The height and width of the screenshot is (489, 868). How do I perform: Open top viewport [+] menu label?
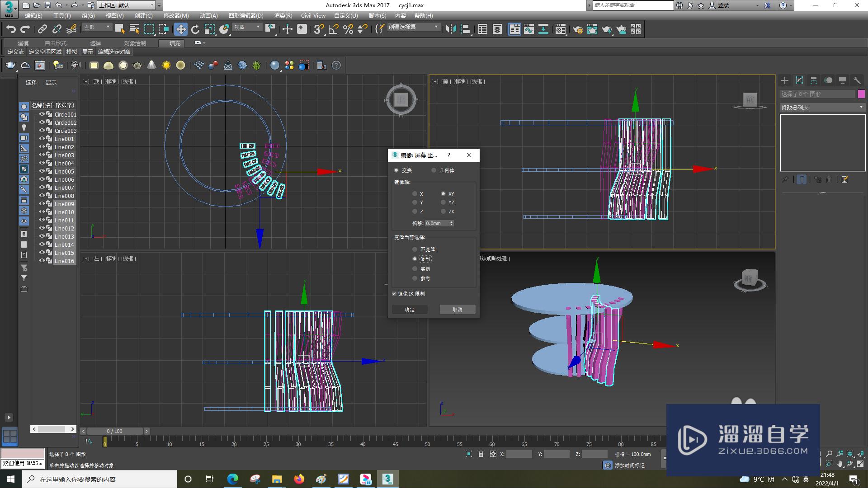tap(86, 81)
